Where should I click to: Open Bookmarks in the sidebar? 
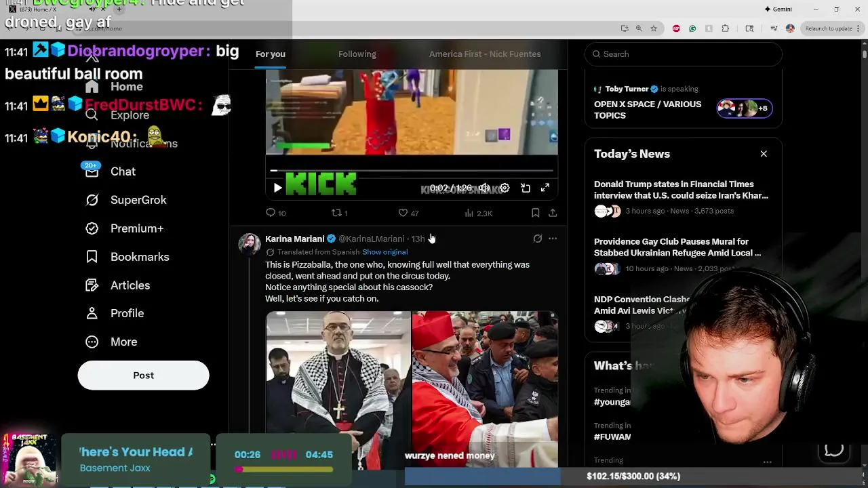(x=127, y=257)
